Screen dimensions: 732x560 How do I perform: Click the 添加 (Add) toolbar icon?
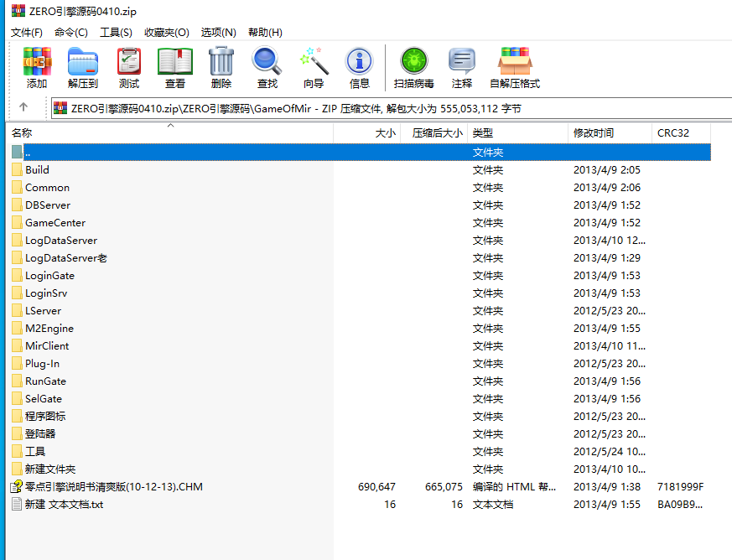pos(37,61)
